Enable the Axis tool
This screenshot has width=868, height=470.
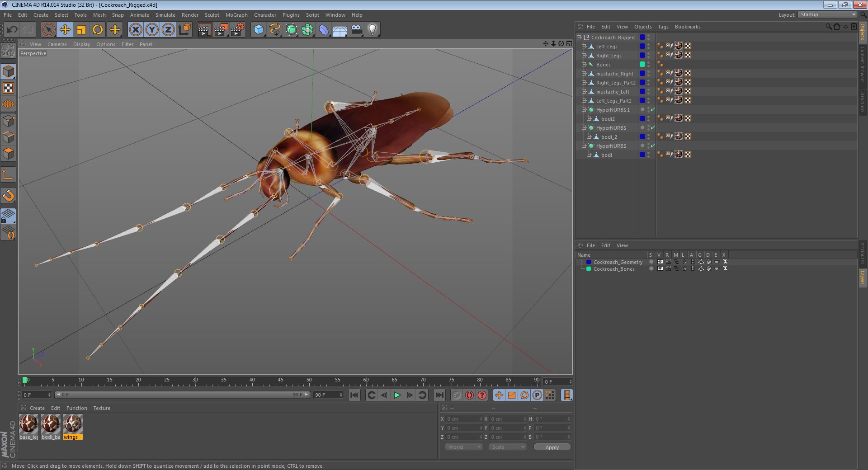pos(9,174)
